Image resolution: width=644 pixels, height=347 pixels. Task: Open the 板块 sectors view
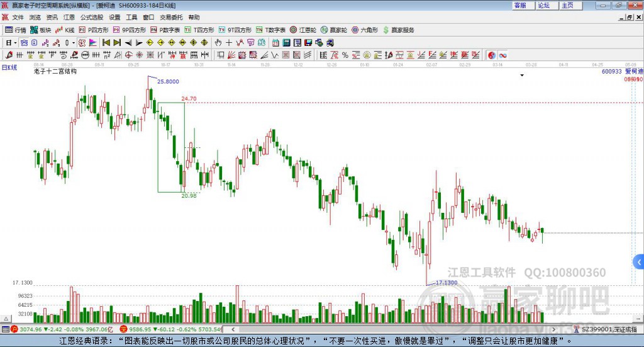click(40, 30)
